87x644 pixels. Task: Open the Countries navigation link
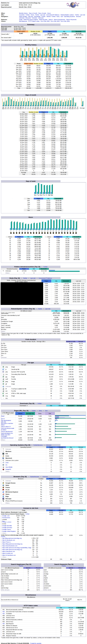coord(22,15)
